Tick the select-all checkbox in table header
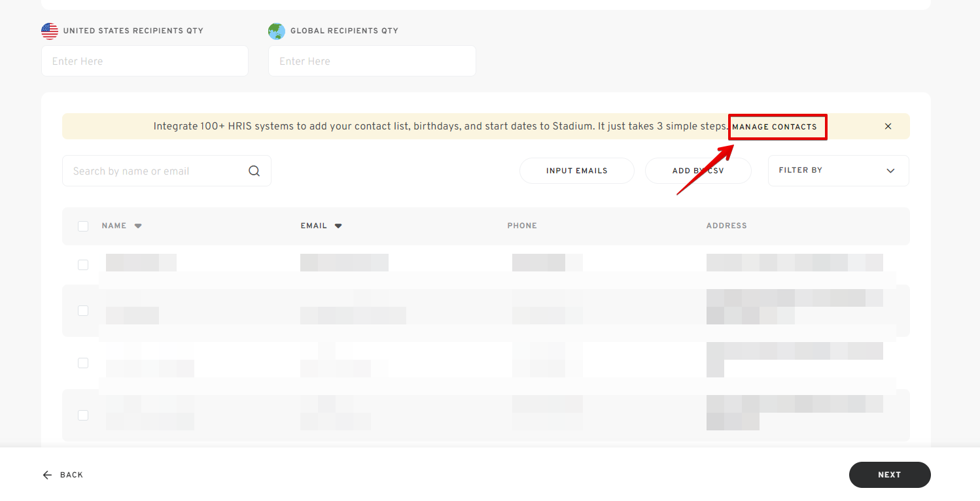 pos(83,226)
